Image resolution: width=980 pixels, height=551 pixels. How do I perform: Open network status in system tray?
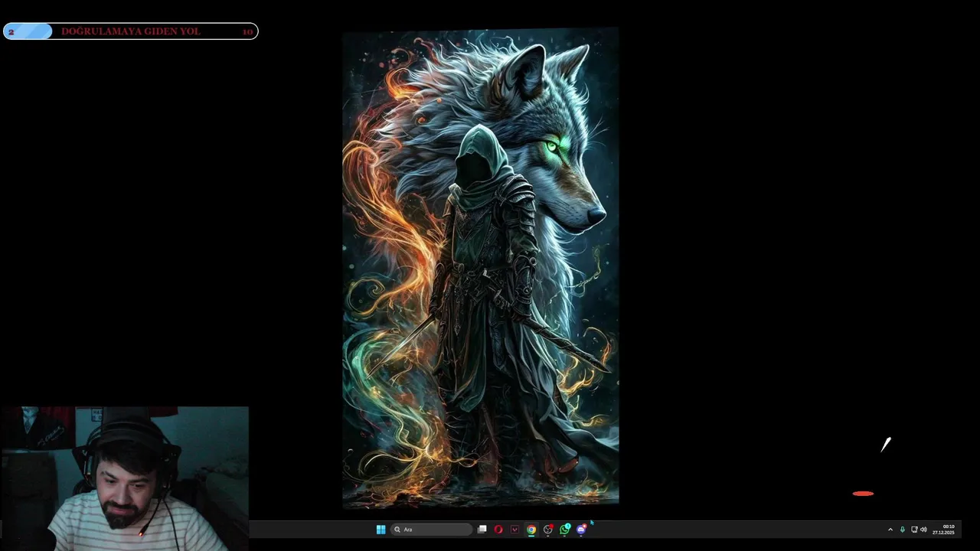[x=914, y=530]
